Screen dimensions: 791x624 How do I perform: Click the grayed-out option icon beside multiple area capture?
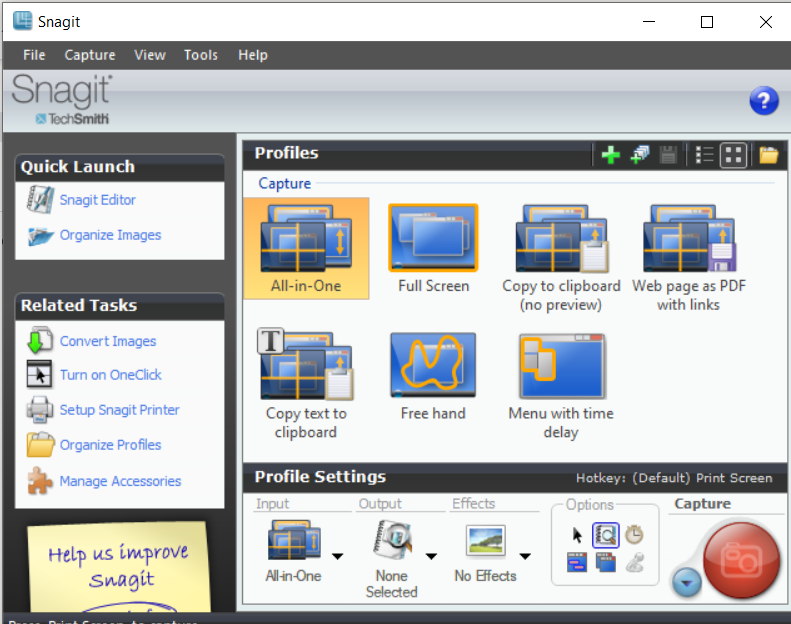tap(635, 562)
